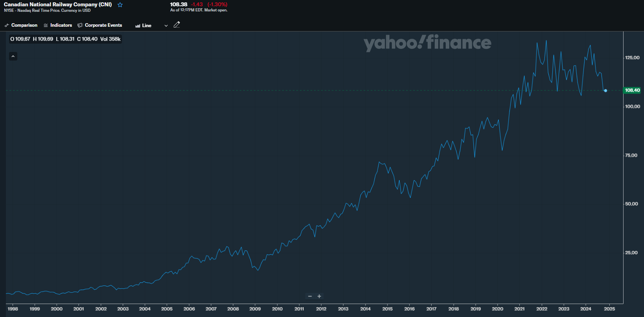The height and width of the screenshot is (317, 644).
Task: Click the 125.00 price axis label
Action: coord(632,58)
